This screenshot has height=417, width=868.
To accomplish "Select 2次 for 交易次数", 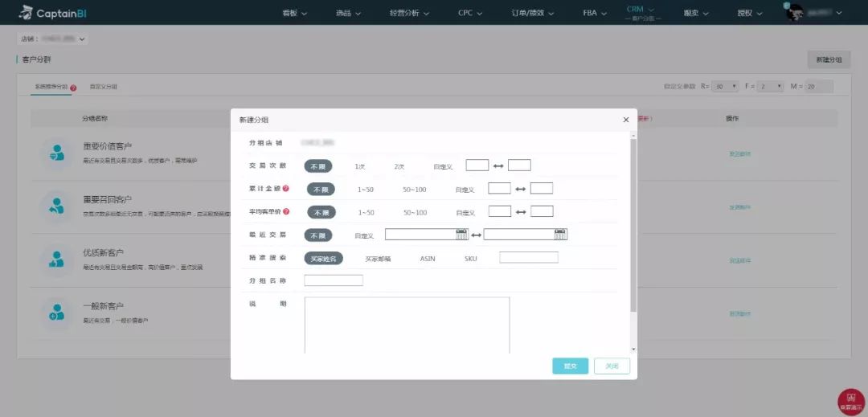I will point(399,166).
